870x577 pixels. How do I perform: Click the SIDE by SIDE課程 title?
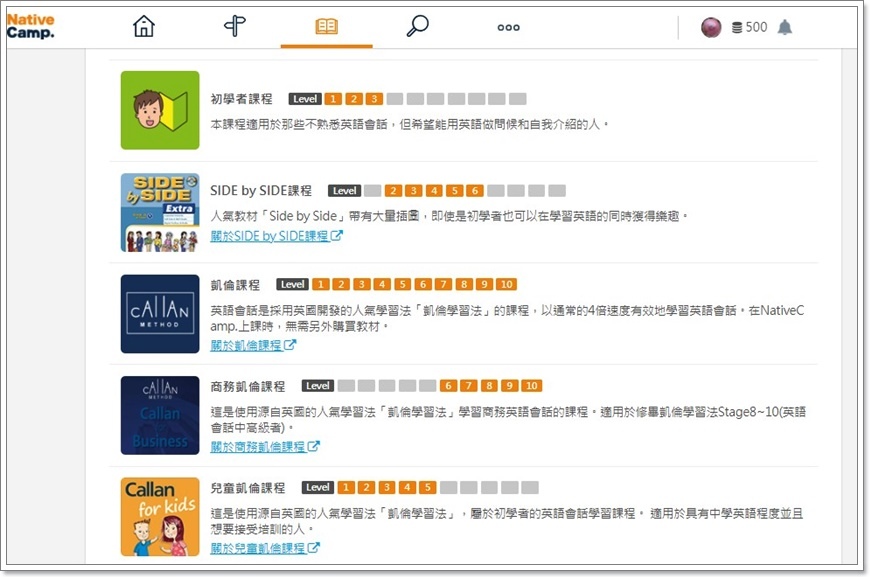261,190
